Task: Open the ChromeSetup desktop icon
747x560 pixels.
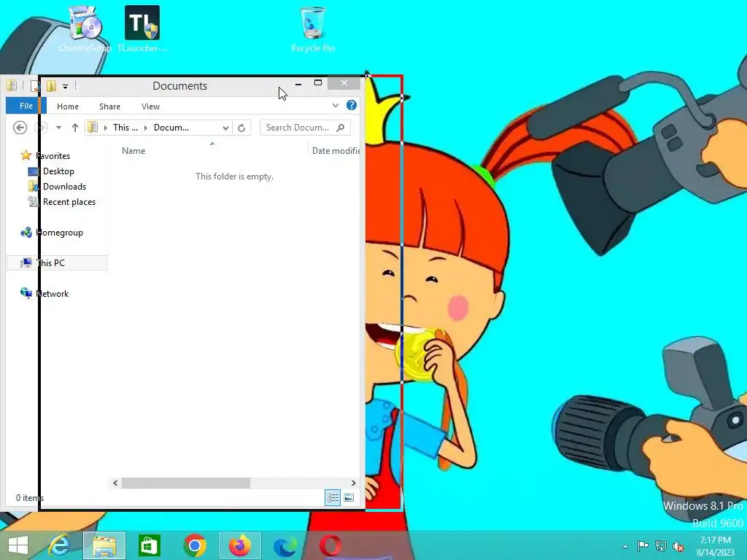Action: tap(85, 28)
